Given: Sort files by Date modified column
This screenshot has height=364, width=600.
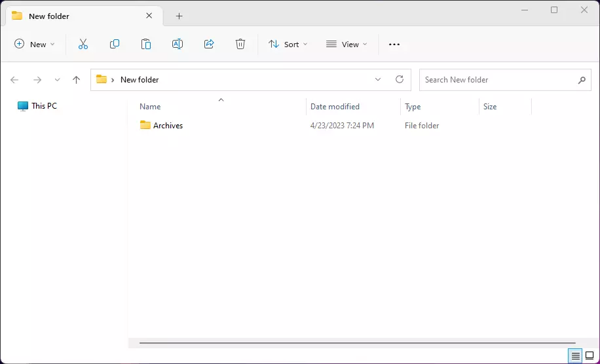Looking at the screenshot, I should 335,106.
